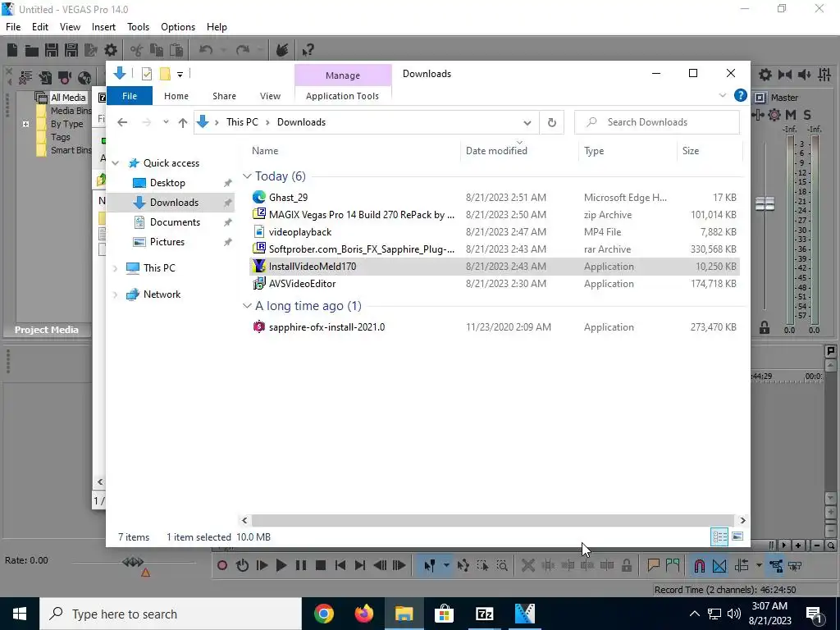
Task: Open Edit menu in VEGAS Pro
Action: (40, 27)
